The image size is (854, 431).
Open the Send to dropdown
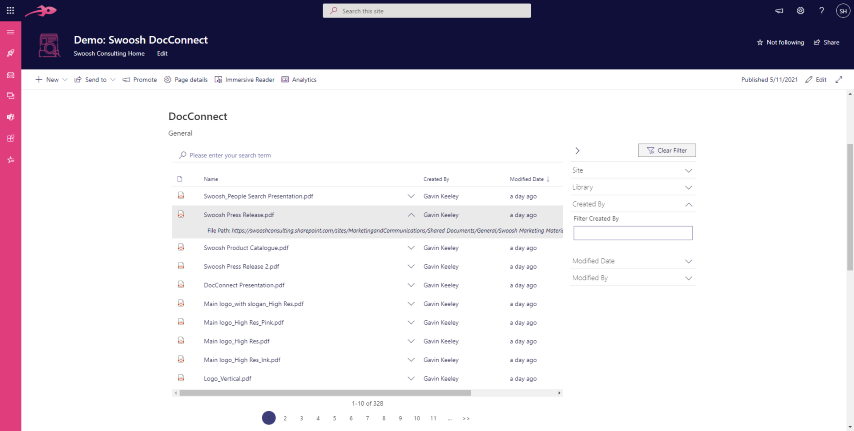tap(95, 80)
